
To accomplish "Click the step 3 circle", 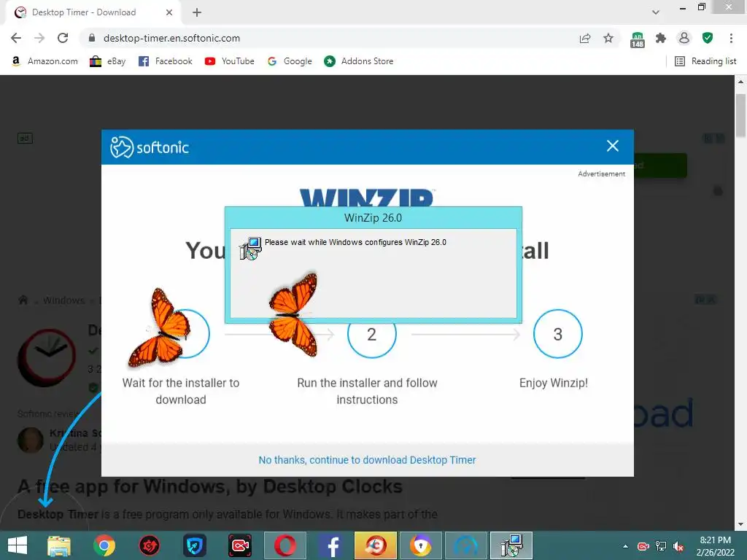I will pyautogui.click(x=558, y=334).
